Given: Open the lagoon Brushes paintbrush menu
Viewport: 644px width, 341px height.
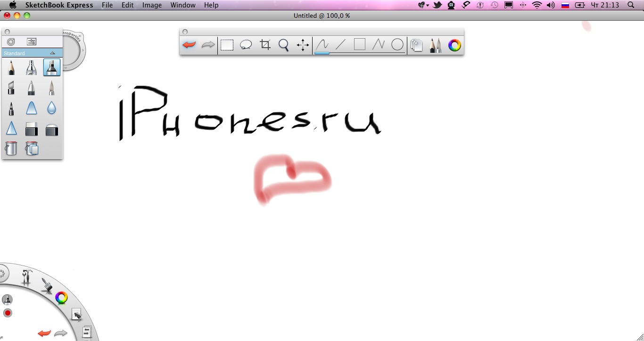Looking at the screenshot, I should coord(46,285).
